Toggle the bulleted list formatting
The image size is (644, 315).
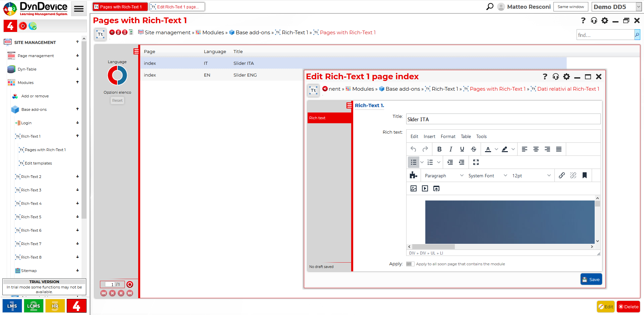[x=413, y=162]
